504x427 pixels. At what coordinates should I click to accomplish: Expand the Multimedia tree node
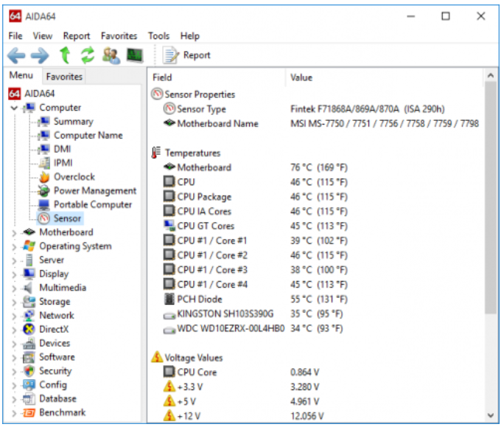click(14, 288)
